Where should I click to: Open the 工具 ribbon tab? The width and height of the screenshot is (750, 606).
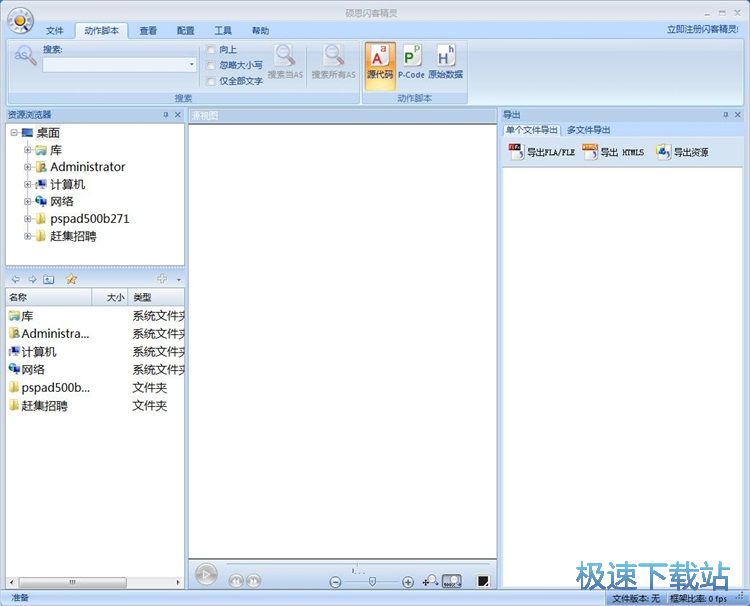(223, 31)
